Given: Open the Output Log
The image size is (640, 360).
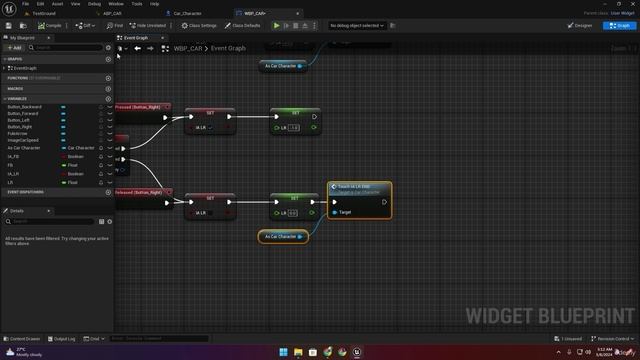Looking at the screenshot, I should click(x=62, y=339).
